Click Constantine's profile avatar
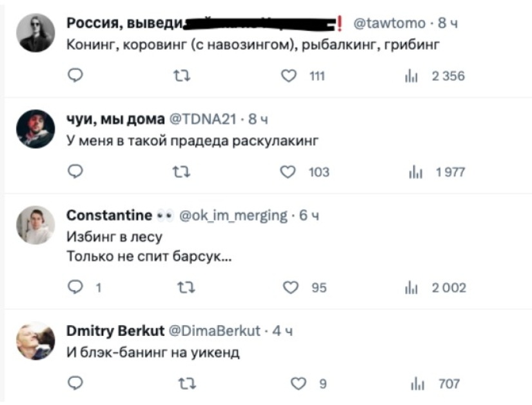532x405 pixels. point(35,225)
